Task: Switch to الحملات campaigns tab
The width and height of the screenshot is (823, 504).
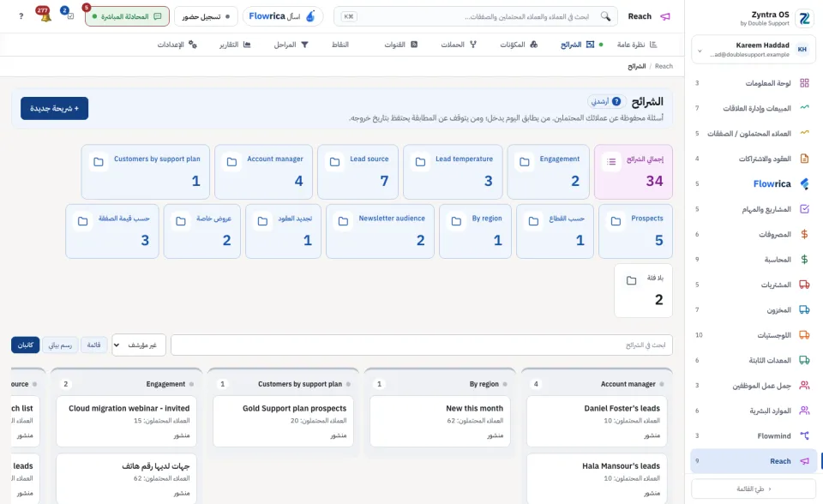Action: click(x=459, y=45)
